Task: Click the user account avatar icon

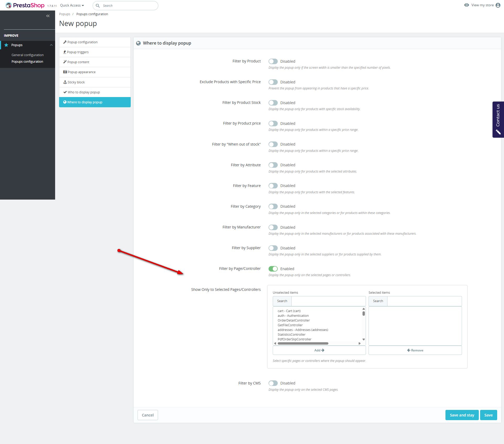Action: (498, 5)
